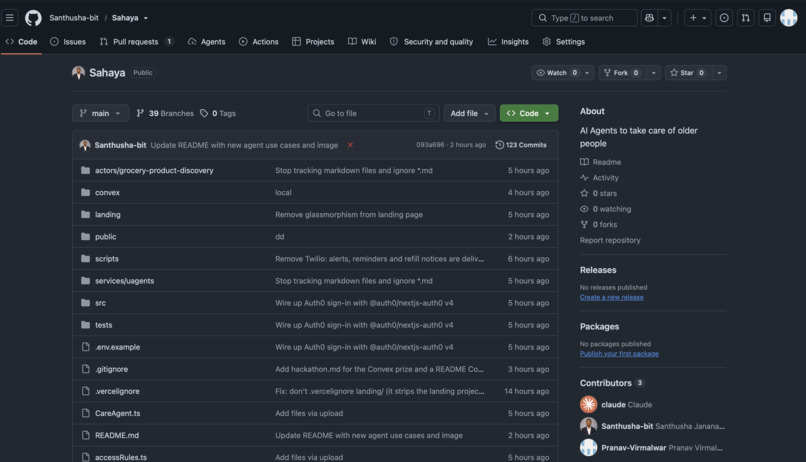
Task: Open Copilot chat icon in header
Action: [649, 18]
